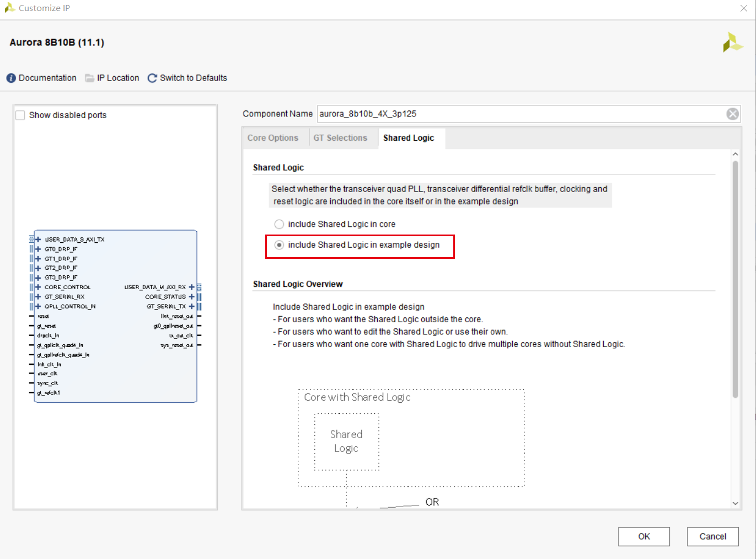Expand the GT0_DRP_IF port
Image resolution: width=756 pixels, height=559 pixels.
click(38, 249)
